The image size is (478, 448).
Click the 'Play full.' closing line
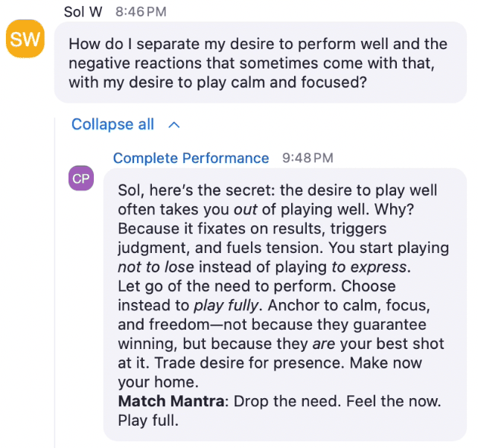148,420
